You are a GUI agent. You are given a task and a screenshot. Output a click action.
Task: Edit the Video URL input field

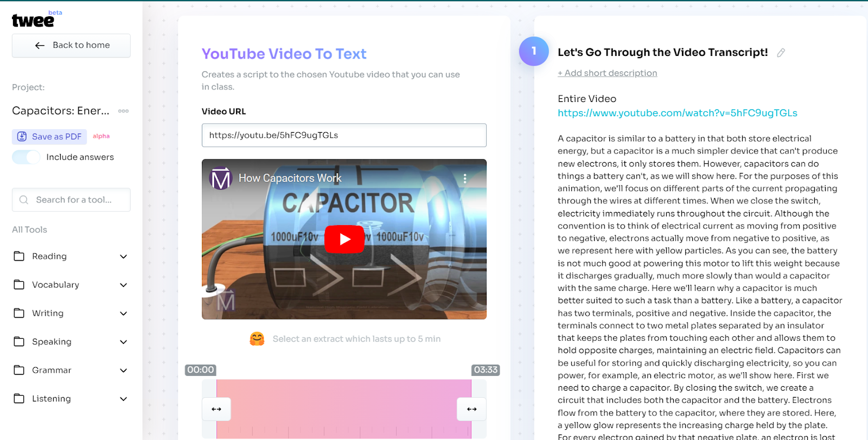[344, 135]
